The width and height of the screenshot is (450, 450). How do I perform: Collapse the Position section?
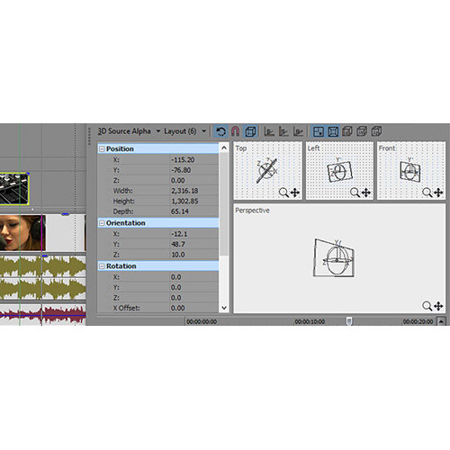102,149
